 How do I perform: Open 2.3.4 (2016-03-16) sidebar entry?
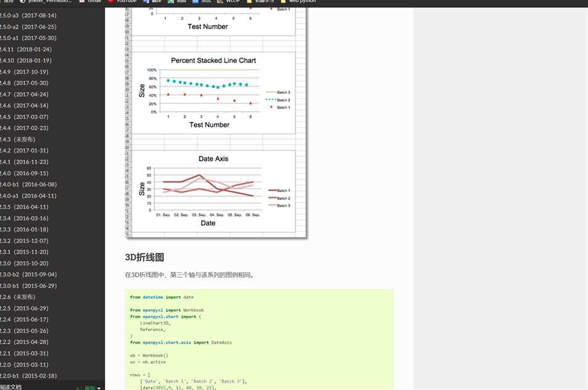[24, 218]
